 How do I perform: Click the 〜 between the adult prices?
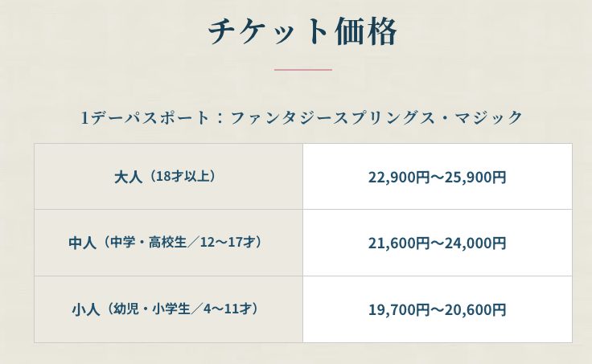click(438, 177)
